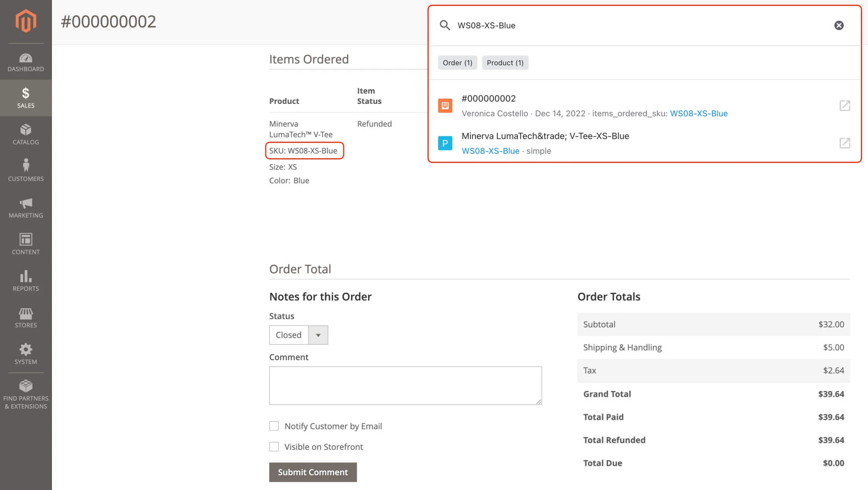
Task: Clear the search query with the X icon
Action: click(x=839, y=25)
